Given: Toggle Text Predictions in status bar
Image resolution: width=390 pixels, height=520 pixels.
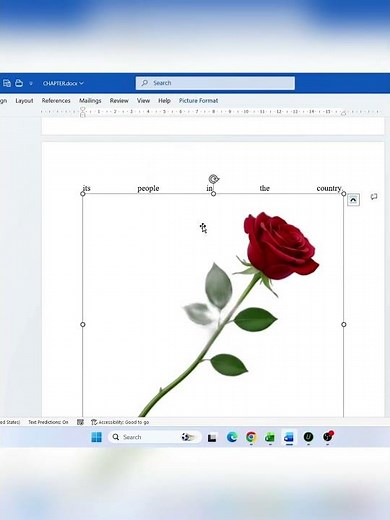Looking at the screenshot, I should point(48,422).
